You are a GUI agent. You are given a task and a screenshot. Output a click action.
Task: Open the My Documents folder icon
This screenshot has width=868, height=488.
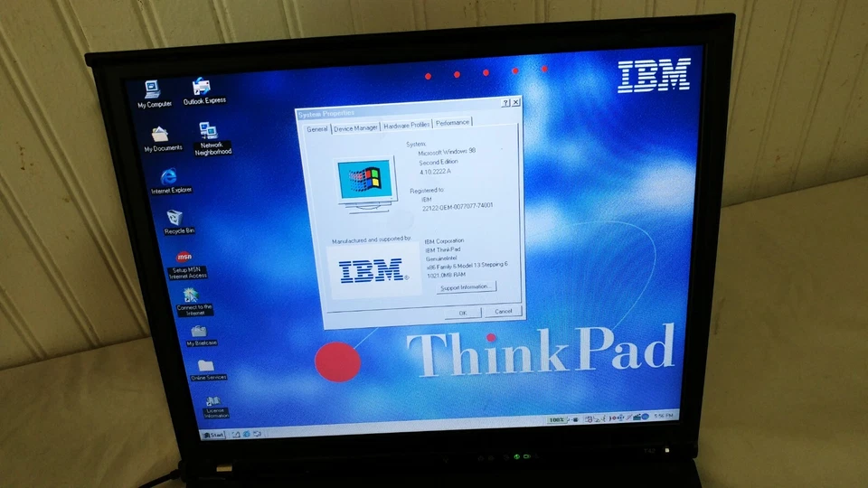click(x=162, y=139)
